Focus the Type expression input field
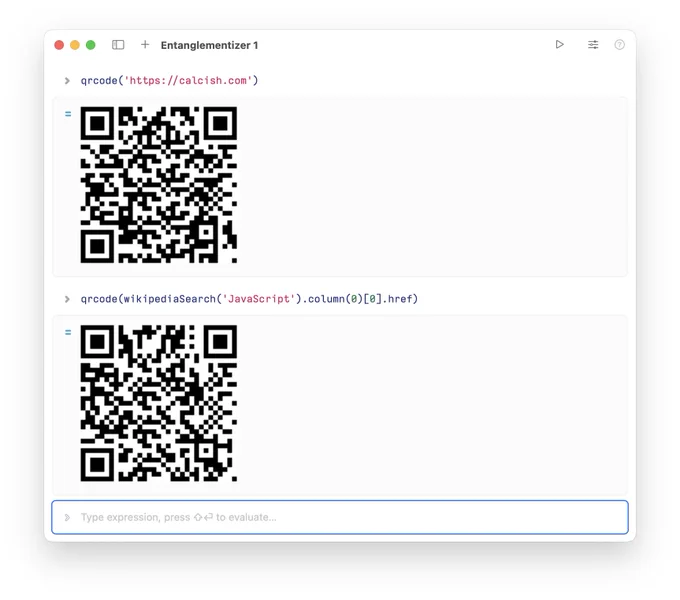 pyautogui.click(x=340, y=517)
